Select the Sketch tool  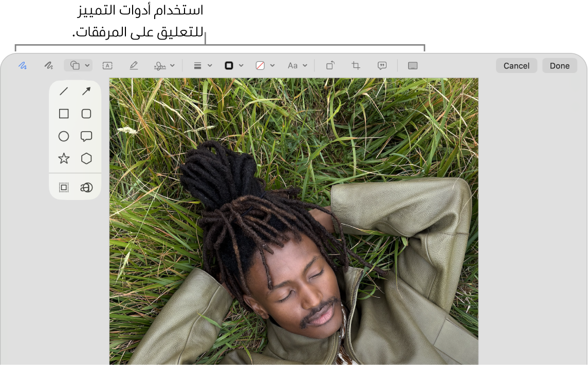23,66
